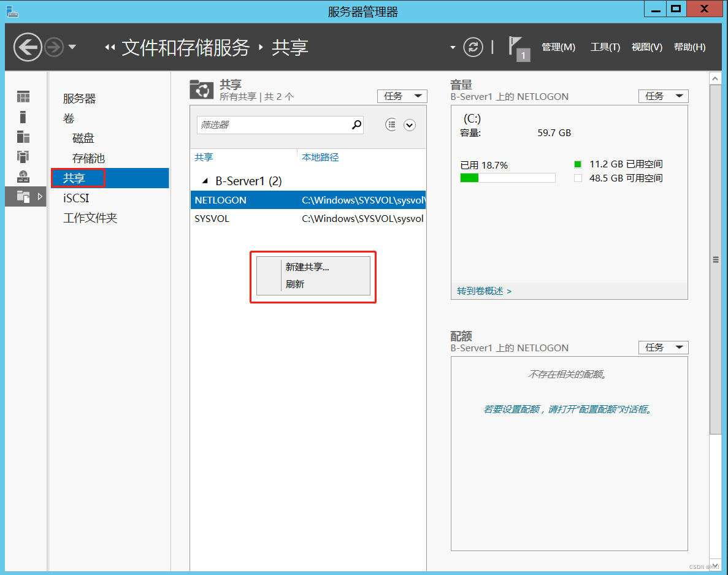Screen dimensions: 728x575
Task: Open the 工具(T) menu
Action: pos(605,47)
